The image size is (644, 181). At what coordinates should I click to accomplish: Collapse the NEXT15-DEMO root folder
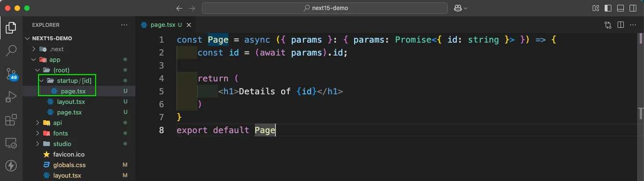(x=79, y=38)
